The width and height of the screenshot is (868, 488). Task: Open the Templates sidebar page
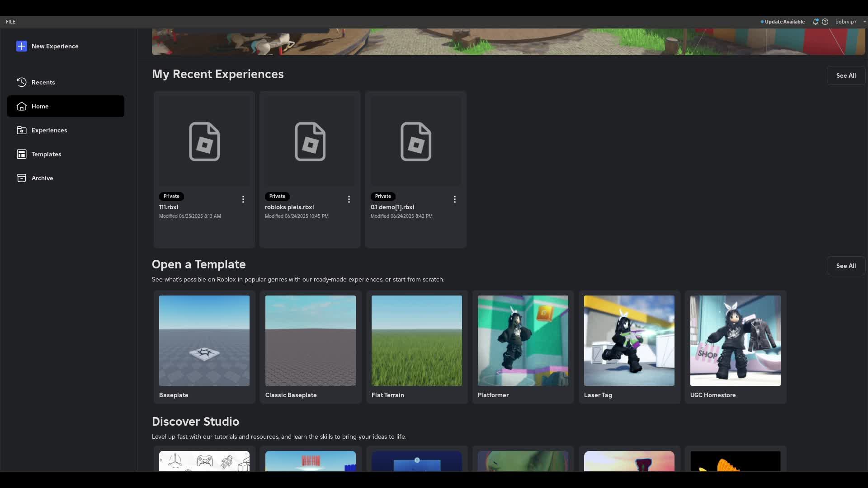pyautogui.click(x=46, y=154)
